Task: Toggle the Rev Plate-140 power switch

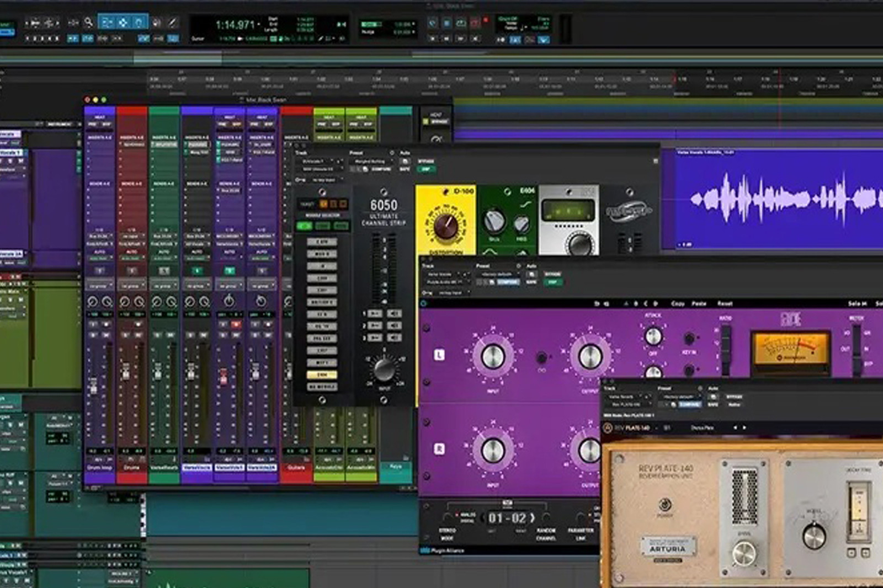Action: tap(664, 504)
